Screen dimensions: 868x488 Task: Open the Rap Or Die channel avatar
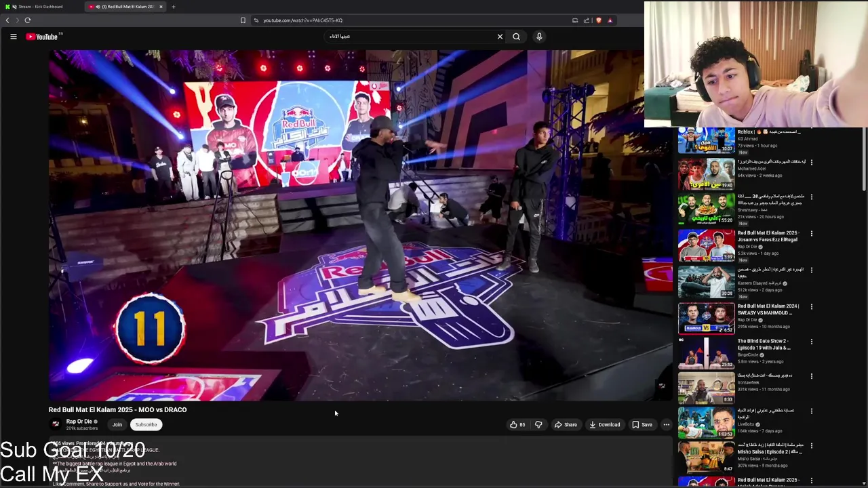(x=56, y=424)
